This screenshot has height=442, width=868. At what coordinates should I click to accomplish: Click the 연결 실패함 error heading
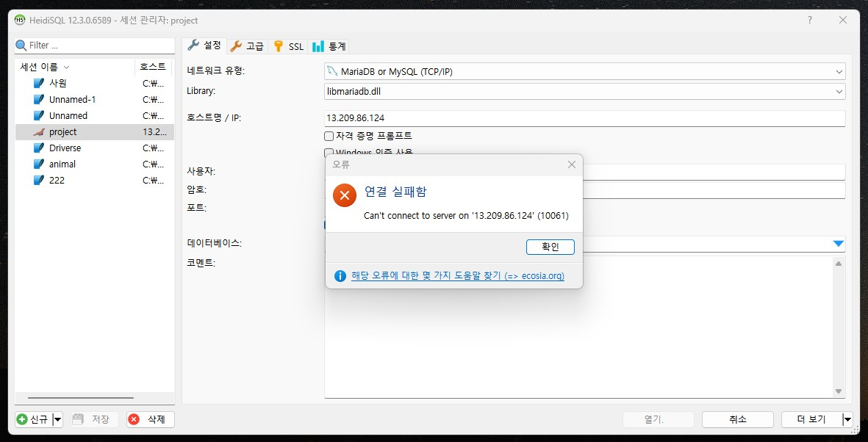pyautogui.click(x=395, y=192)
